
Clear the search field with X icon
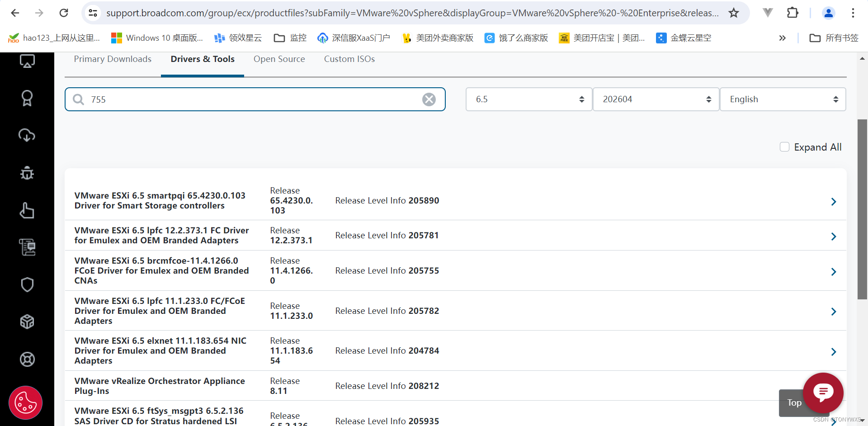pos(429,99)
